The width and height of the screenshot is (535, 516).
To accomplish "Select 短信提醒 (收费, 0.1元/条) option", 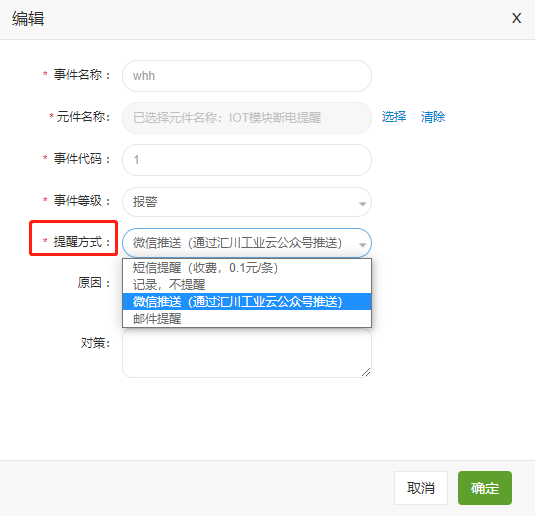I will [247, 268].
